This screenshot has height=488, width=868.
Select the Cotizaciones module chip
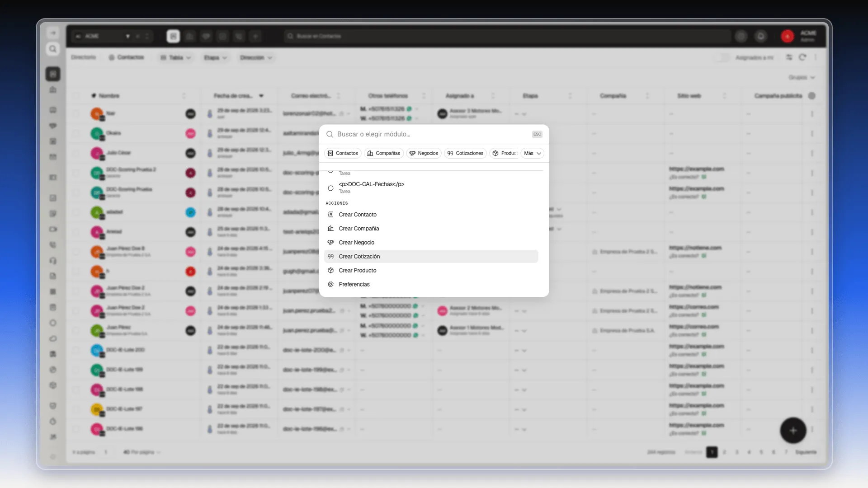[465, 153]
